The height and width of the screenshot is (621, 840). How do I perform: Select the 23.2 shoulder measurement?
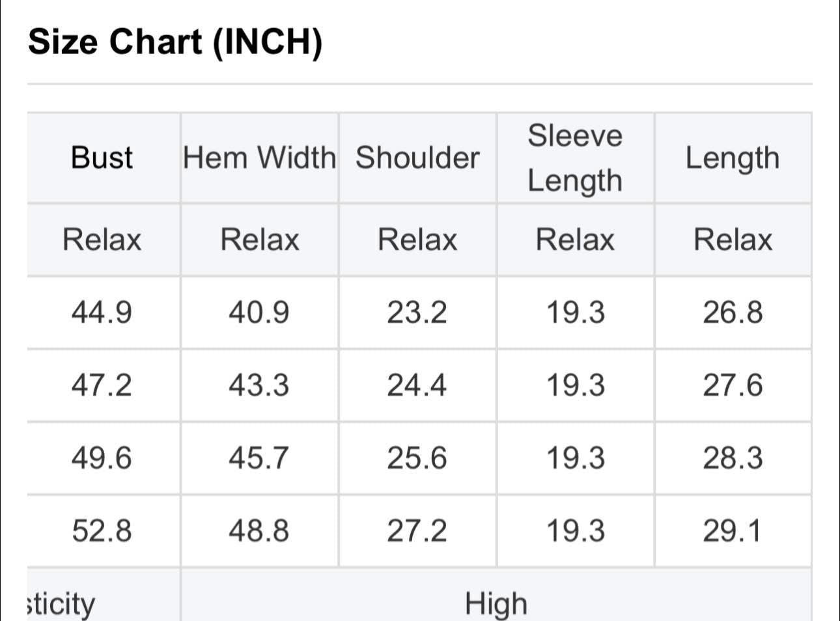(x=417, y=312)
